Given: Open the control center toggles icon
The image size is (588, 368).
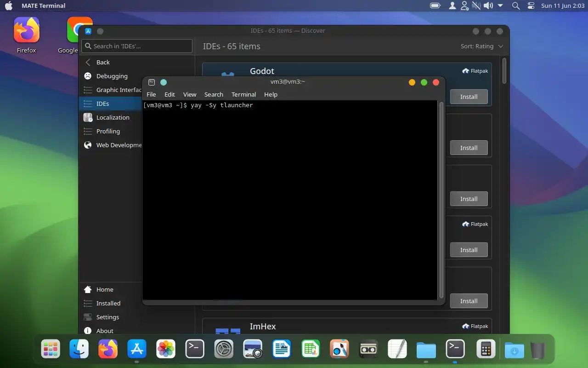Looking at the screenshot, I should pos(531,6).
